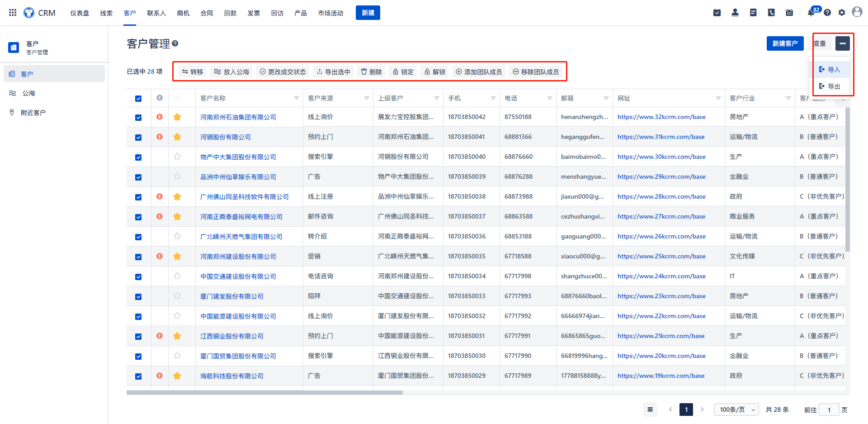Open 客户名称 column filter dropdown

coord(297,98)
